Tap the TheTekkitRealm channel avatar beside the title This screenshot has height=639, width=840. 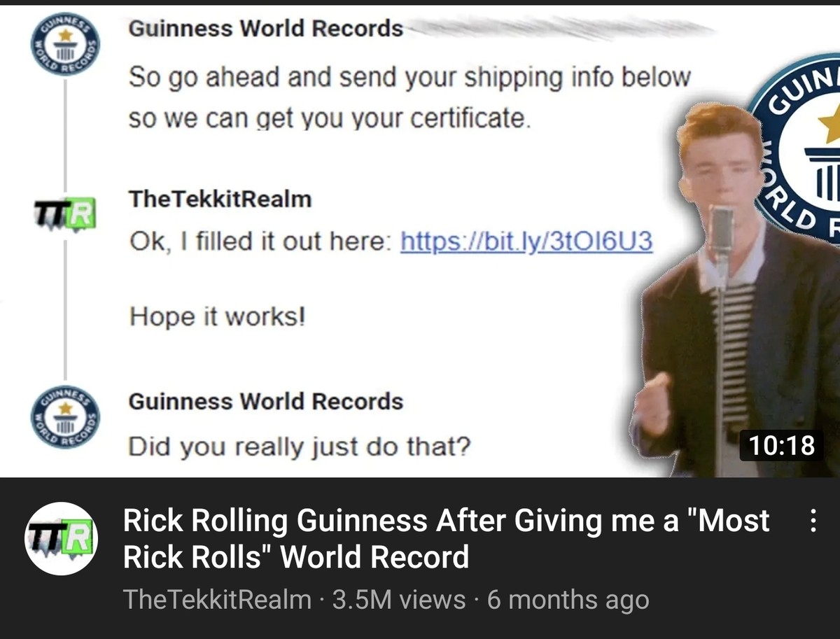click(x=62, y=538)
